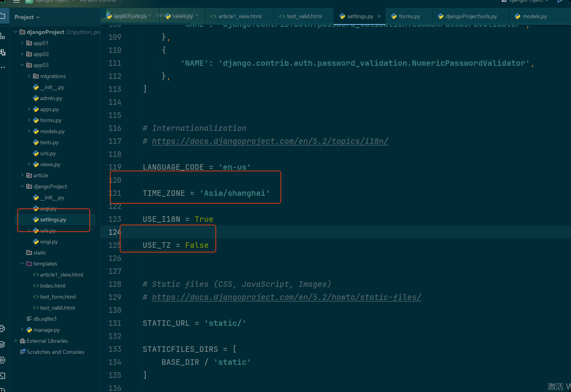The image size is (571, 392).
Task: Close the settings.py editor tab
Action: tap(379, 16)
